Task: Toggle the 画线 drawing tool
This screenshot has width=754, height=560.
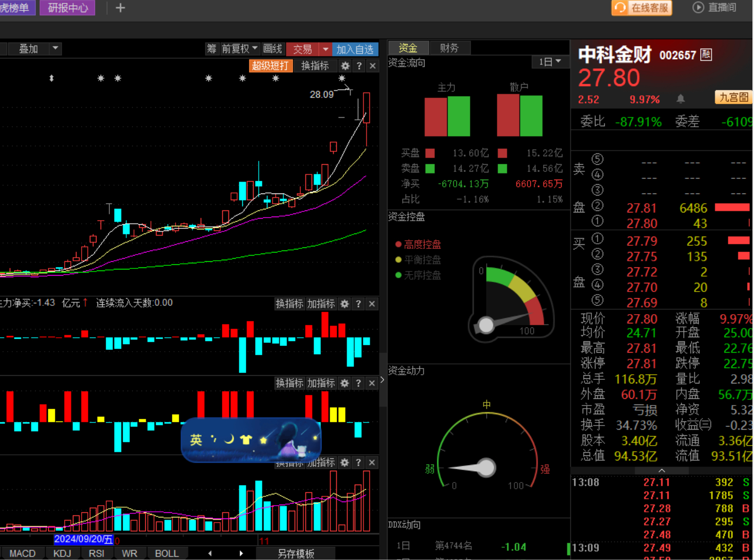Action: tap(273, 49)
